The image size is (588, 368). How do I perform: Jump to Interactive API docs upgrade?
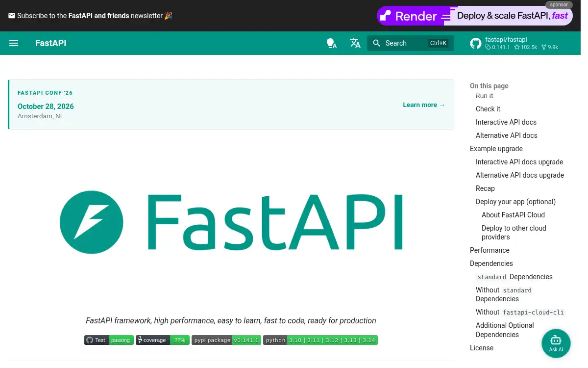click(x=519, y=162)
